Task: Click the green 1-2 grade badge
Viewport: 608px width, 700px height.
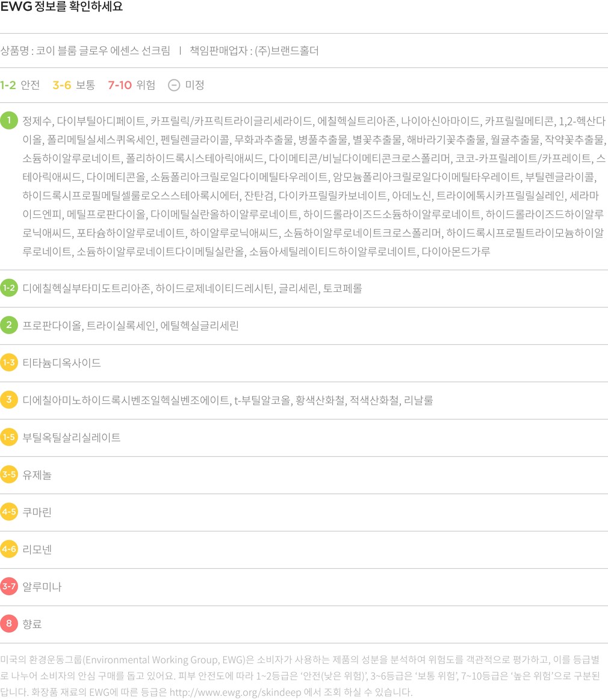Action: coord(9,288)
